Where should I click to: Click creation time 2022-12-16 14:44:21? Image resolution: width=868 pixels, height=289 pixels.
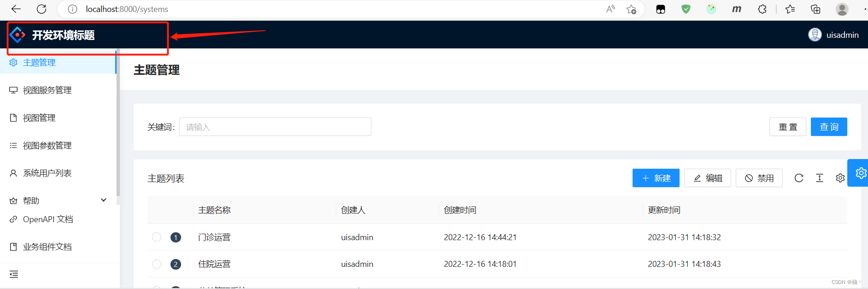[x=480, y=237]
